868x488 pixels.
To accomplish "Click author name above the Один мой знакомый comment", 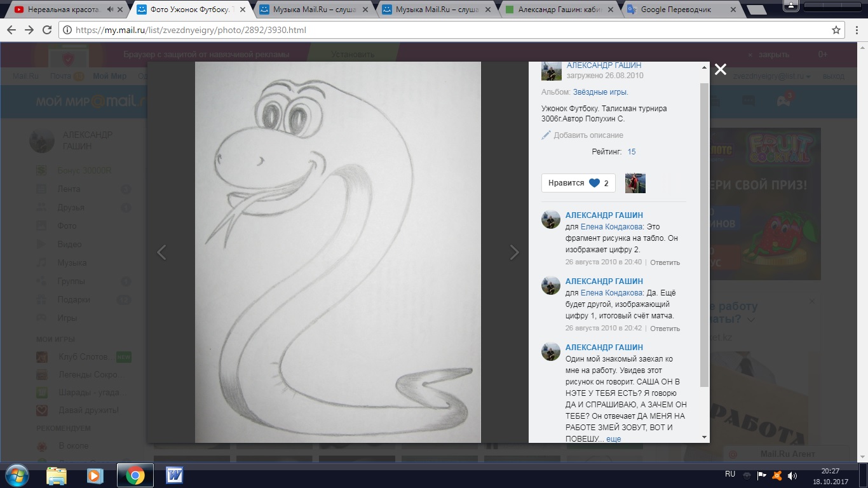I will pyautogui.click(x=604, y=348).
